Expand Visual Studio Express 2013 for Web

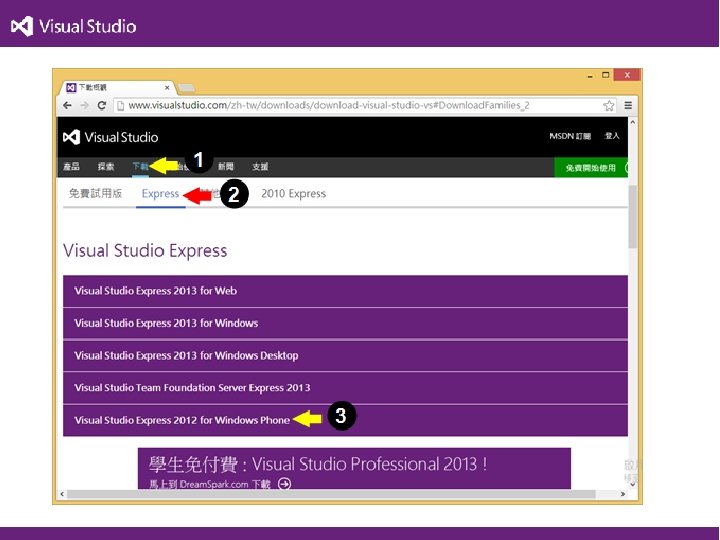pos(345,291)
